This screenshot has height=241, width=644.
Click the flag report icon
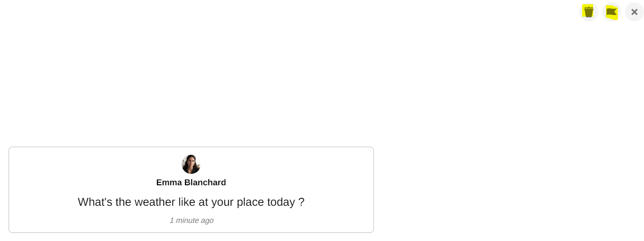tap(611, 12)
